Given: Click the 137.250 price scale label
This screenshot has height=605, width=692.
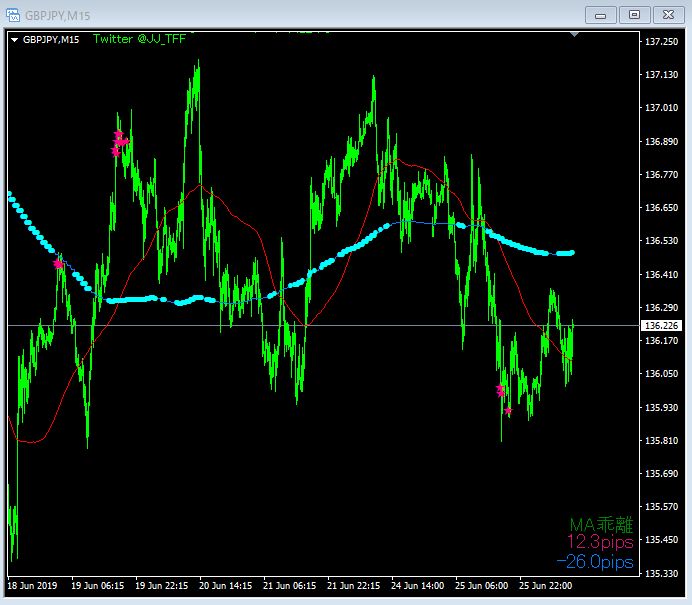Looking at the screenshot, I should pos(662,41).
